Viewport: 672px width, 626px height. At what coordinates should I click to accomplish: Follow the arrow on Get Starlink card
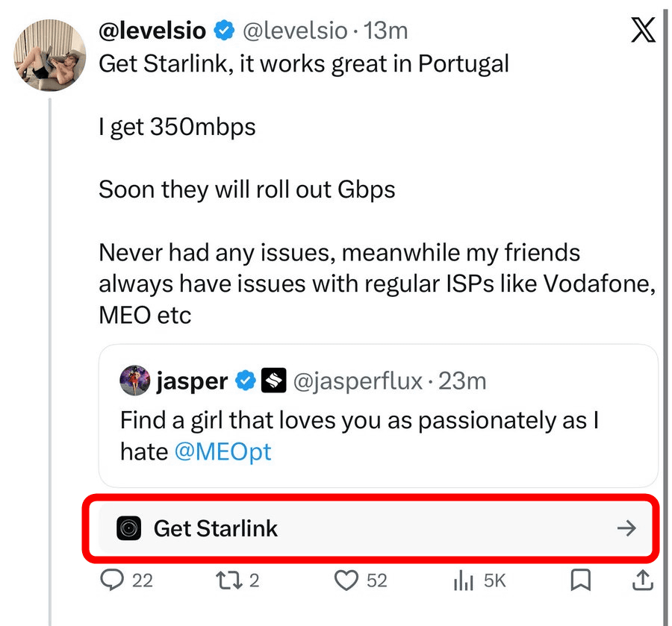point(626,529)
